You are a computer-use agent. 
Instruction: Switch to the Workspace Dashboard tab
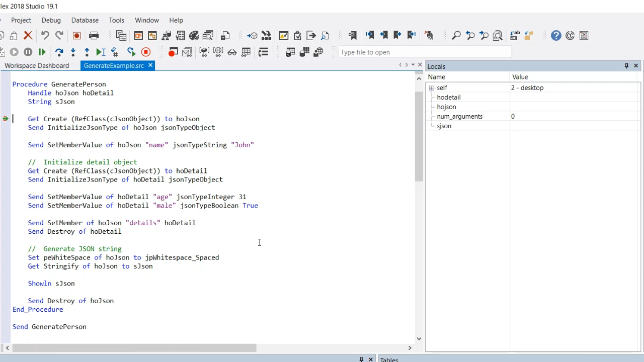(x=37, y=66)
